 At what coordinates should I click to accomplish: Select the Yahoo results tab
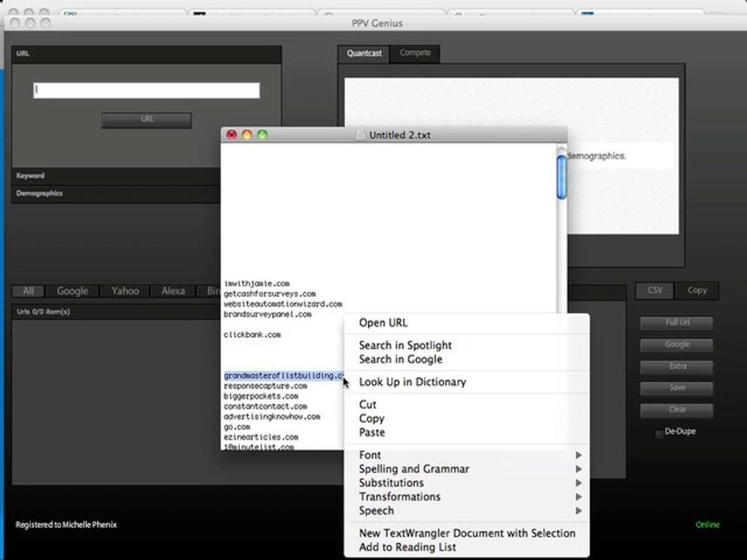(124, 291)
